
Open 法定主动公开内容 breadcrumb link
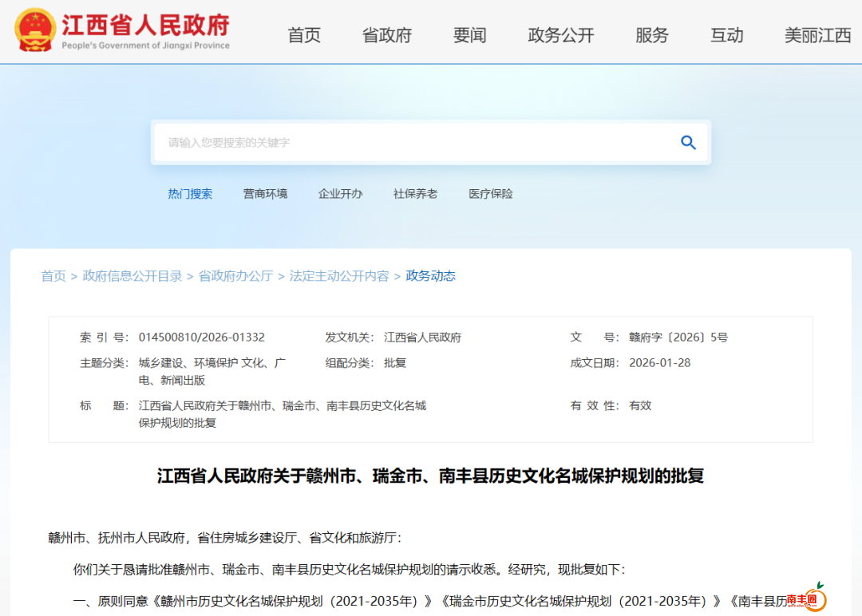pyautogui.click(x=339, y=276)
